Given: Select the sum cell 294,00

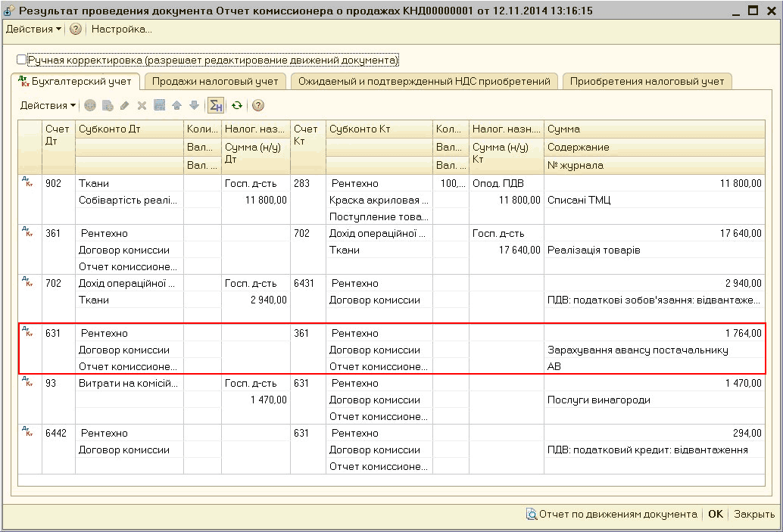Looking at the screenshot, I should click(x=654, y=433).
